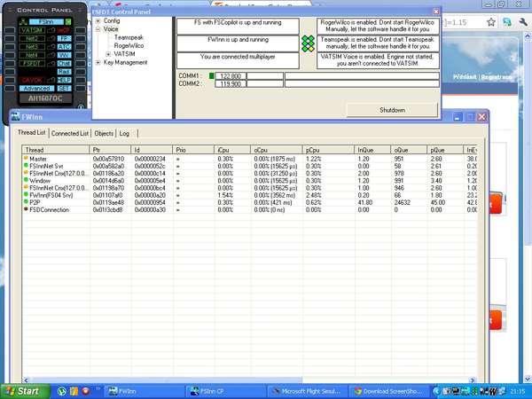Click the hand icon next to Net4
The image size is (532, 399).
pyautogui.click(x=51, y=55)
